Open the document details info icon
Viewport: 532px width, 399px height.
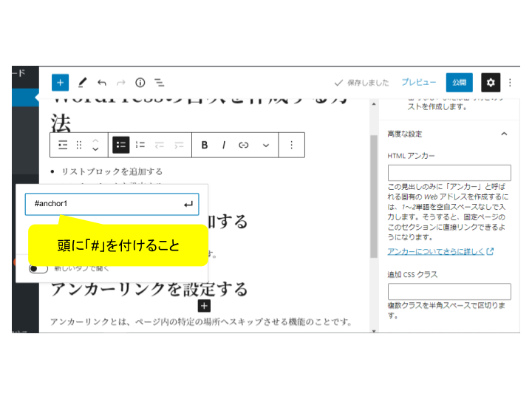pyautogui.click(x=140, y=83)
